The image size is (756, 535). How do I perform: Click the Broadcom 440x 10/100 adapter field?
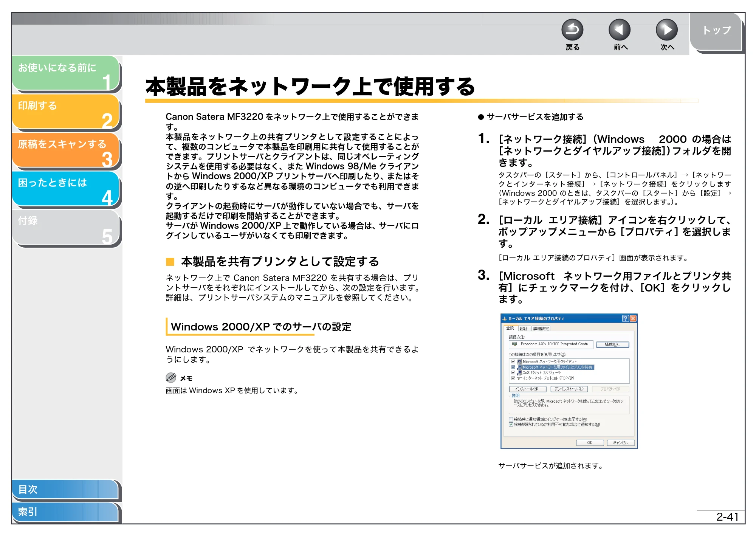tap(551, 344)
